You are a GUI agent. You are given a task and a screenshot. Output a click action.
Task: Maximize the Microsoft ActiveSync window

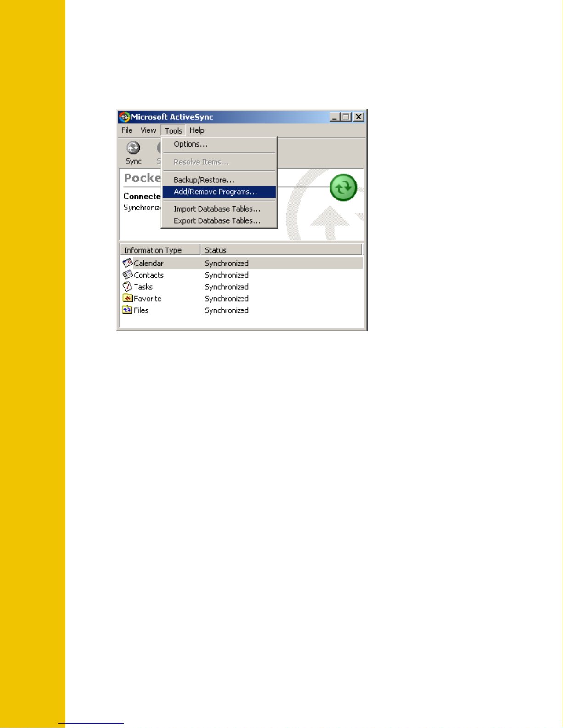click(346, 117)
